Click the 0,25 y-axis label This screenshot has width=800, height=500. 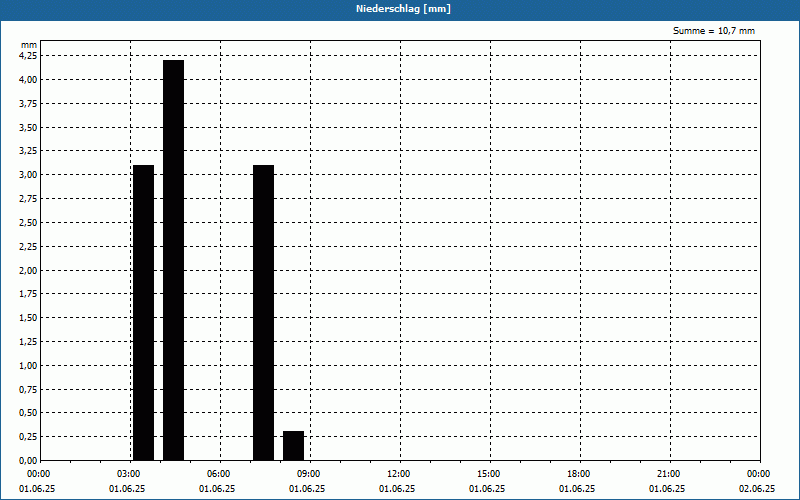point(28,437)
